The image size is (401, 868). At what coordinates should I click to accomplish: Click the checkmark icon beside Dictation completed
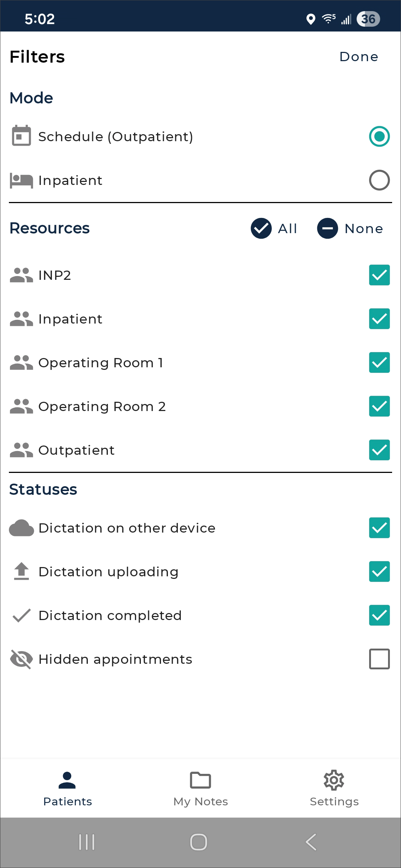(21, 616)
